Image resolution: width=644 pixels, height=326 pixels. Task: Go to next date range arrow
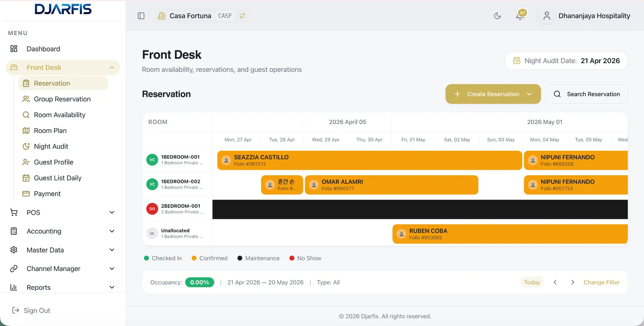click(572, 282)
